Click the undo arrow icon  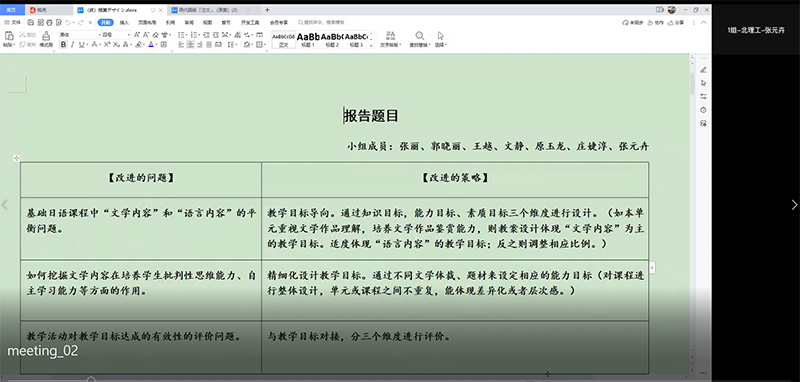point(68,22)
